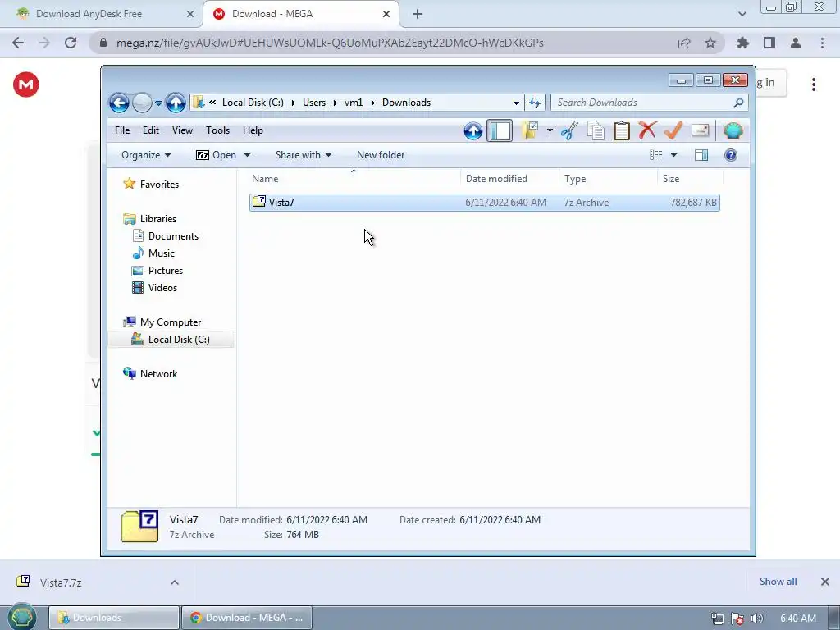The image size is (840, 630).
Task: Click the Copy pages icon
Action: click(x=596, y=130)
